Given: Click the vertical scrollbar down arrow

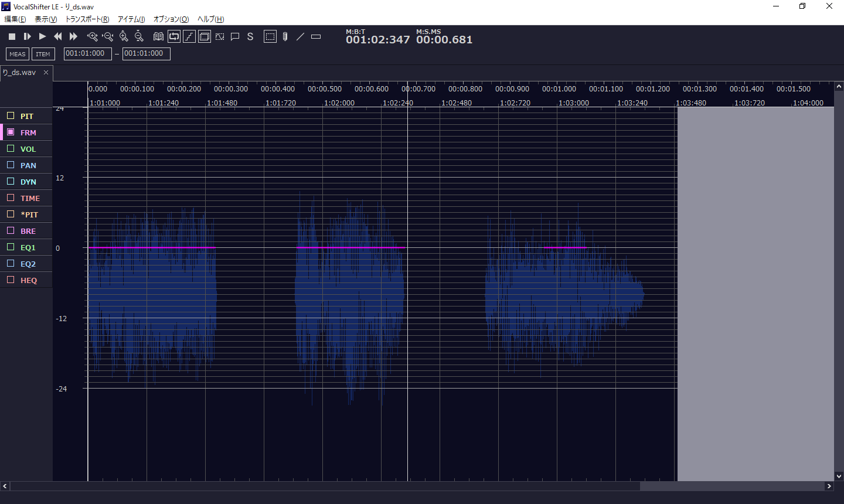Looking at the screenshot, I should [839, 476].
